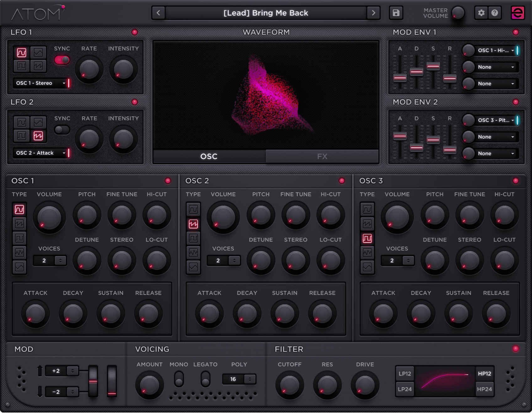532x413 pixels.
Task: Select the LP12 filter mode button
Action: click(405, 373)
